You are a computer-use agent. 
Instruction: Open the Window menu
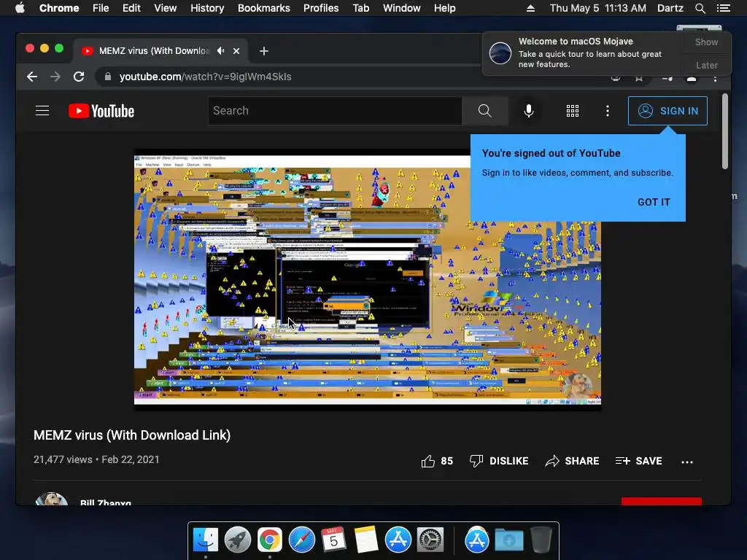pyautogui.click(x=402, y=8)
